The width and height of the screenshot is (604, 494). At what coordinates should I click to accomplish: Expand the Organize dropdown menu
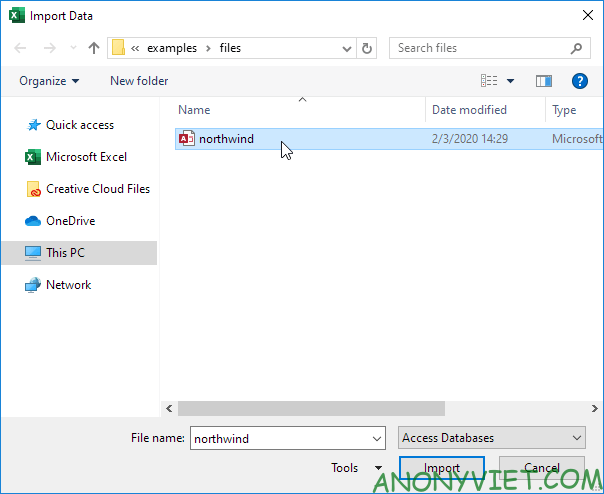coord(48,81)
